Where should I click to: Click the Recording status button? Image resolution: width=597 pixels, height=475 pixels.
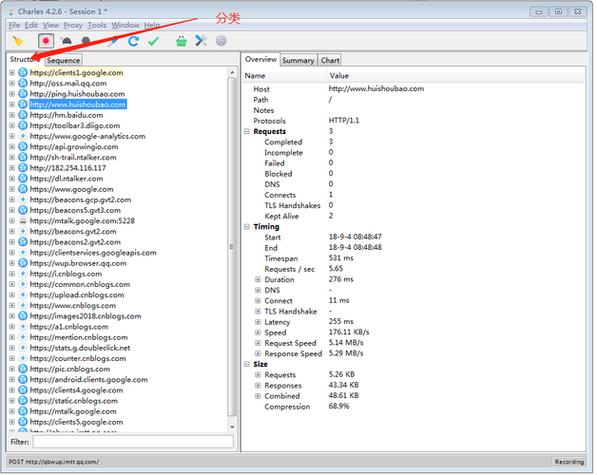[569, 462]
